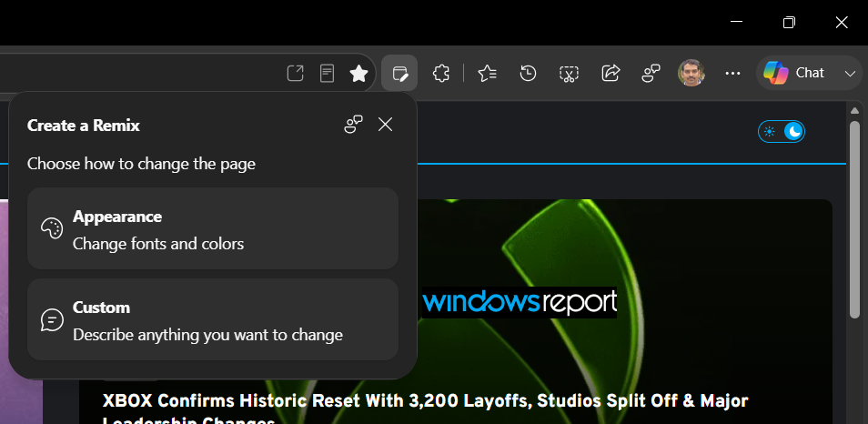This screenshot has height=424, width=868.
Task: Switch to light mode sun icon
Action: coord(770,131)
